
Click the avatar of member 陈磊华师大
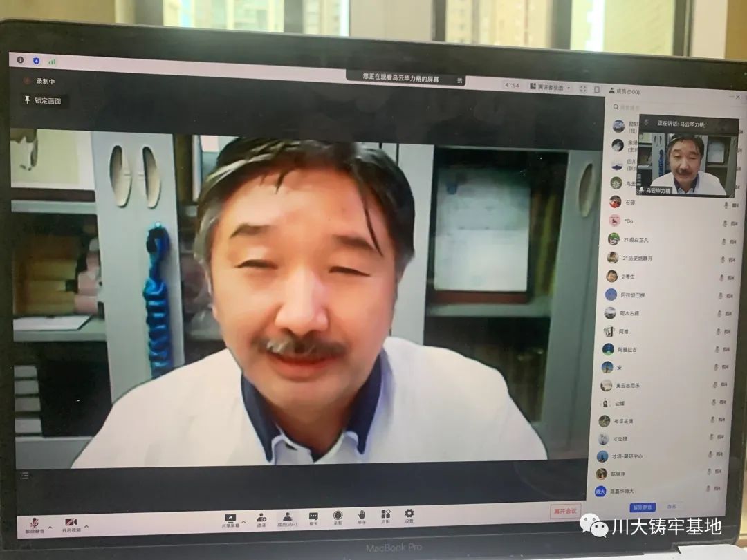pyautogui.click(x=600, y=491)
